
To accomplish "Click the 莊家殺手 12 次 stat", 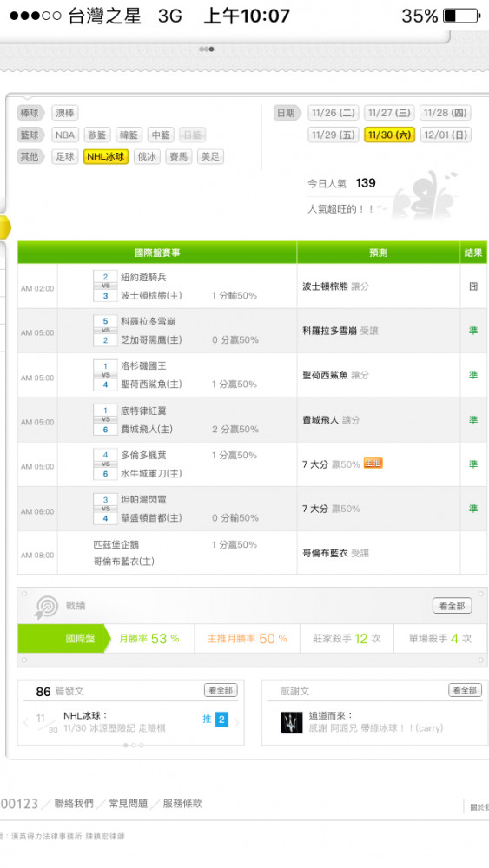I will tap(347, 639).
